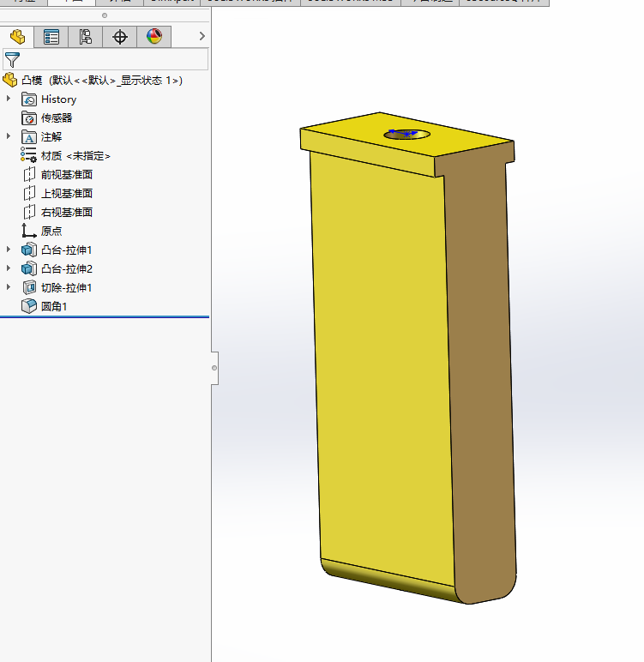
Task: Select the 前视基准面 front plane
Action: pyautogui.click(x=67, y=174)
